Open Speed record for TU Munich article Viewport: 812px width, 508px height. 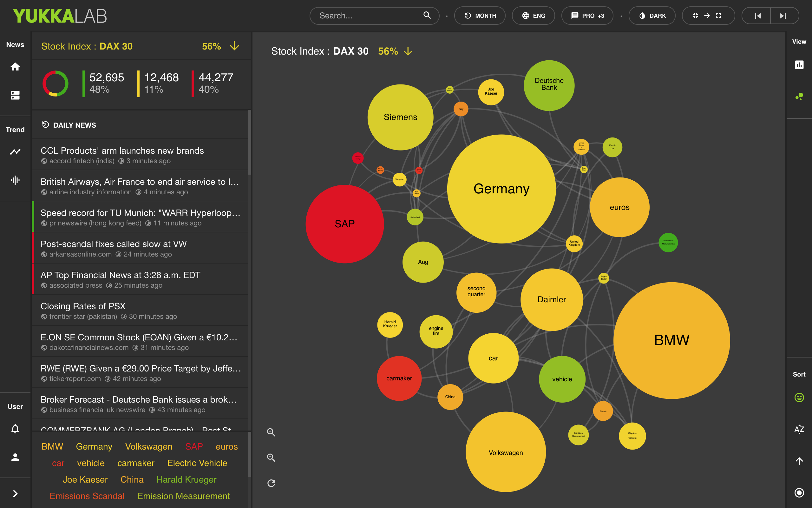tap(140, 217)
